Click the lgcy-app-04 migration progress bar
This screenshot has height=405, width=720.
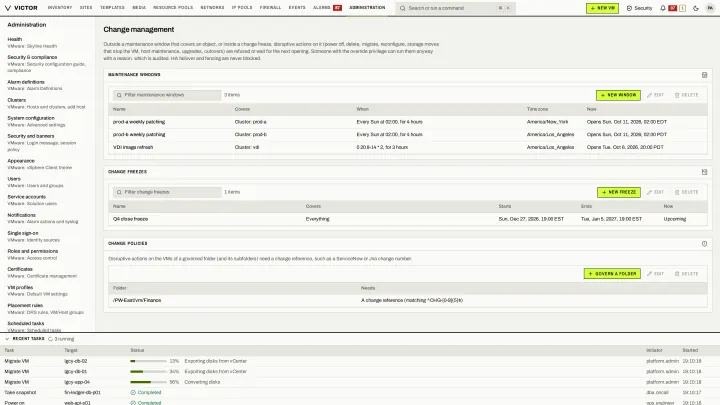click(x=148, y=382)
